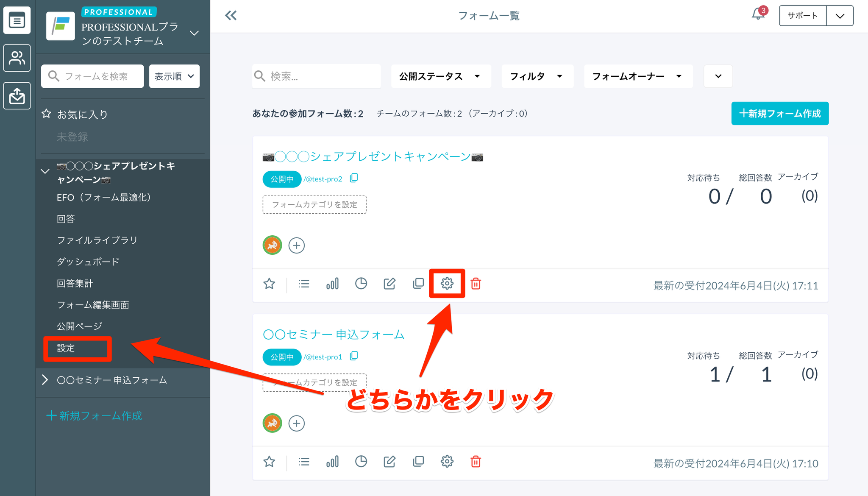Click the red trash icon for the campaign form
Screen dimensions: 868x496
[476, 283]
